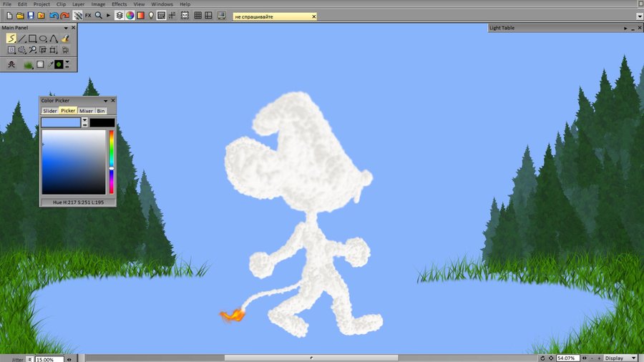Select the straight line tool
This screenshot has width=644, height=362.
pos(22,39)
